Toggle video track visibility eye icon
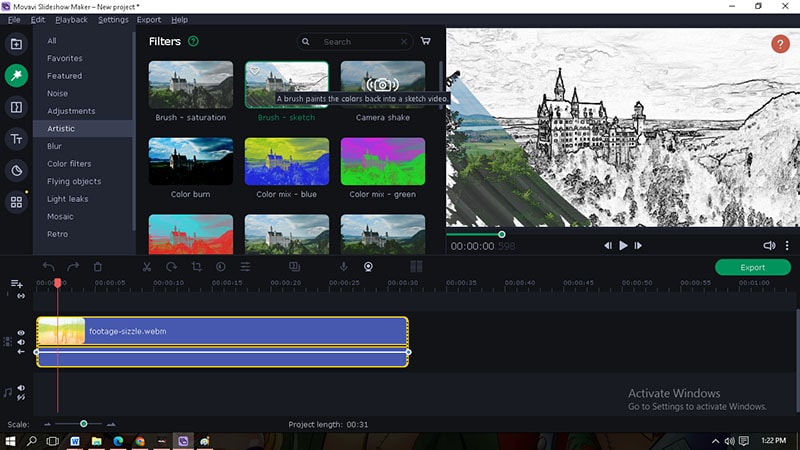800x450 pixels. point(21,333)
